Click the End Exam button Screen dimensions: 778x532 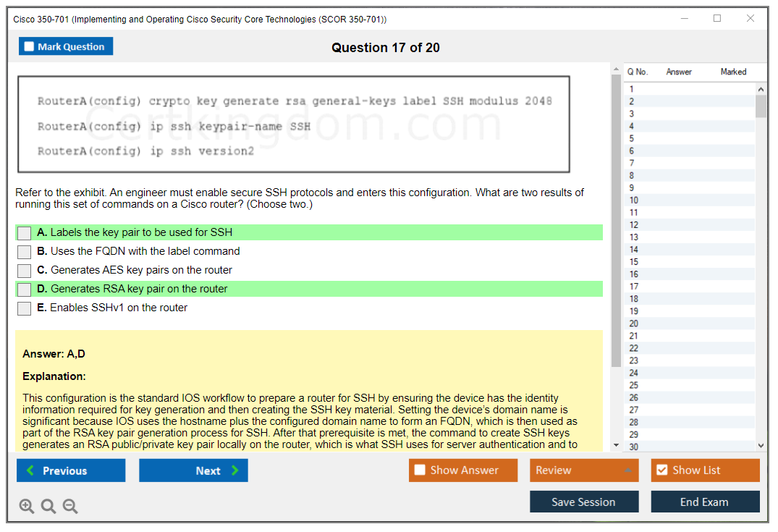click(704, 502)
